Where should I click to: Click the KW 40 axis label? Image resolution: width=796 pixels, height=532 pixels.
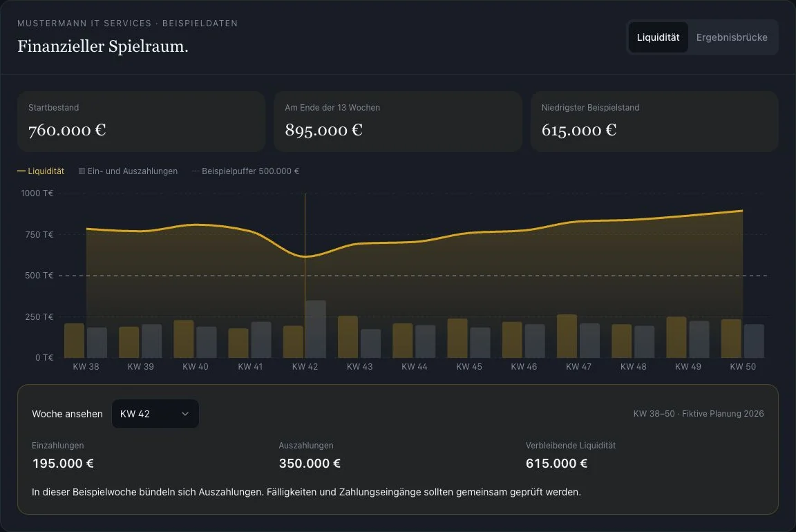[x=196, y=366]
